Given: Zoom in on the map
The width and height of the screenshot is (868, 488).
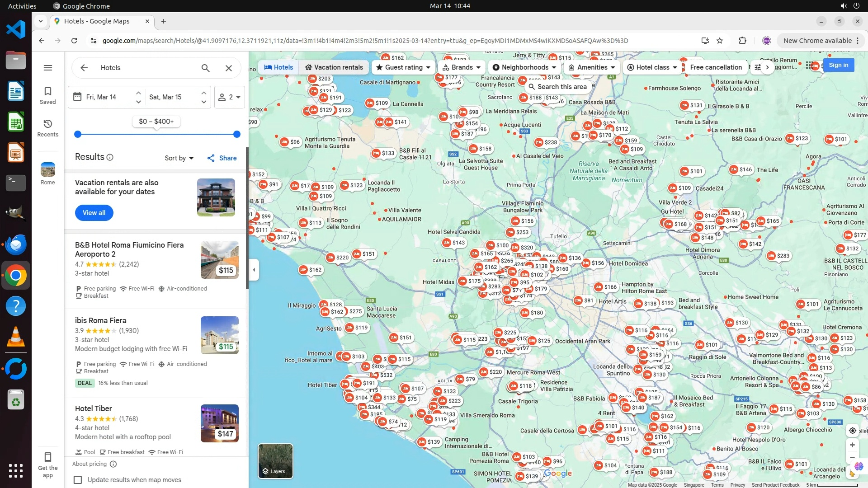Looking at the screenshot, I should [x=852, y=445].
